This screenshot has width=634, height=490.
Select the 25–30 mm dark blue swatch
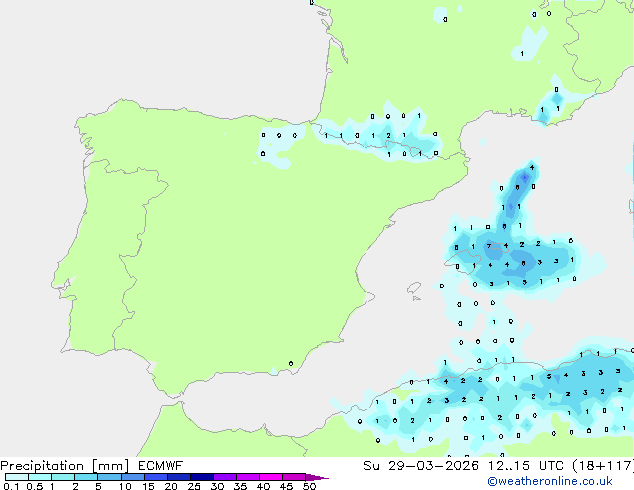[201, 477]
